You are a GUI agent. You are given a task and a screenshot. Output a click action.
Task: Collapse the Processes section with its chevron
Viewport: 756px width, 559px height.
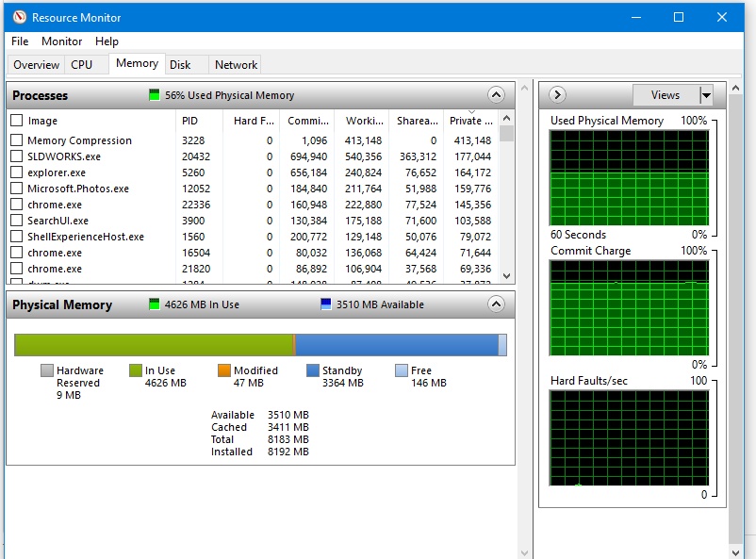click(x=496, y=95)
